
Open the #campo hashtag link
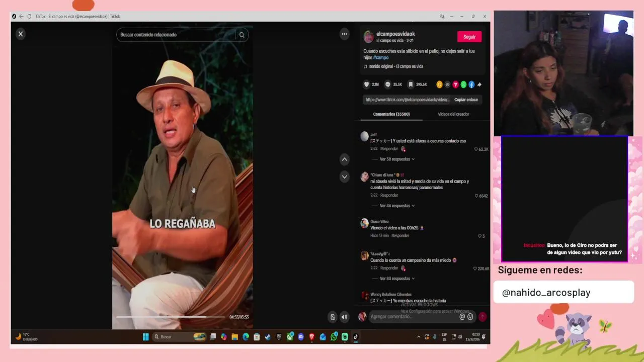click(381, 57)
